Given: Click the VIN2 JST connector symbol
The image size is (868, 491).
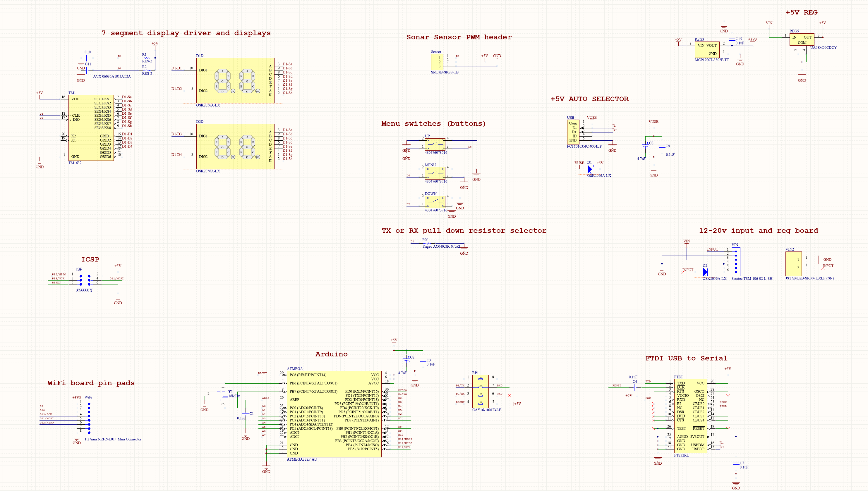Looking at the screenshot, I should pos(793,263).
